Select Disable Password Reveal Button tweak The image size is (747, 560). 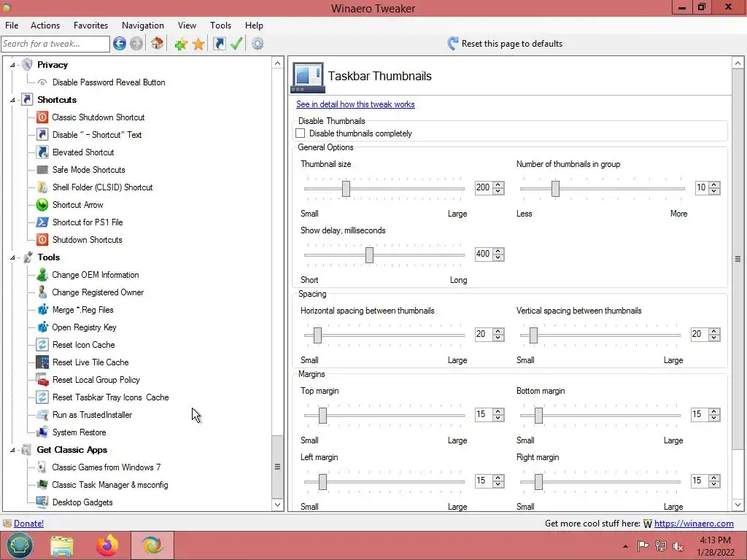pos(109,82)
